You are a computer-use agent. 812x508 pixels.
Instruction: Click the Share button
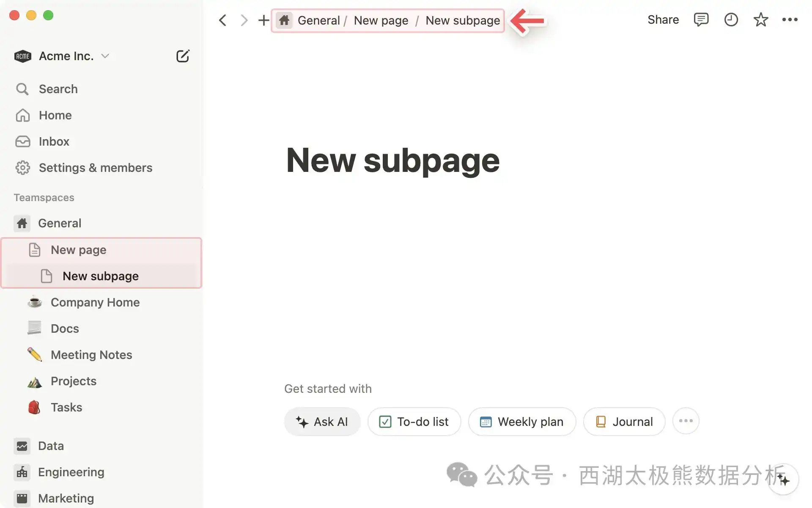point(663,19)
